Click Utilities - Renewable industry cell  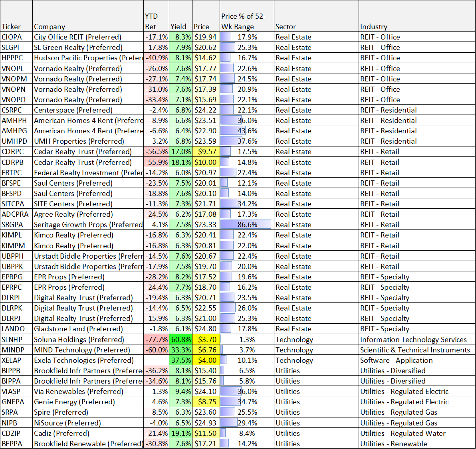pos(417,443)
